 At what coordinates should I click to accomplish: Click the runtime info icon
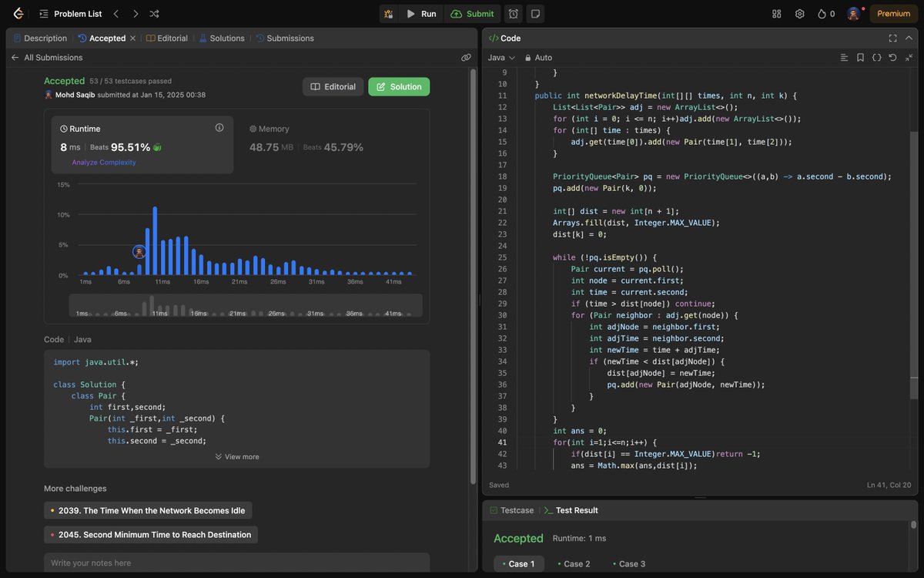219,128
